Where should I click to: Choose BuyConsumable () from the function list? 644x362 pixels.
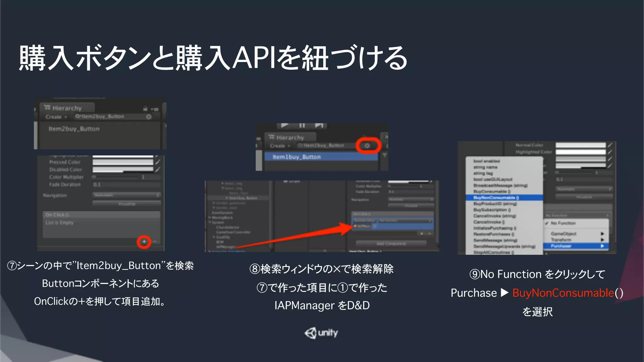point(504,191)
